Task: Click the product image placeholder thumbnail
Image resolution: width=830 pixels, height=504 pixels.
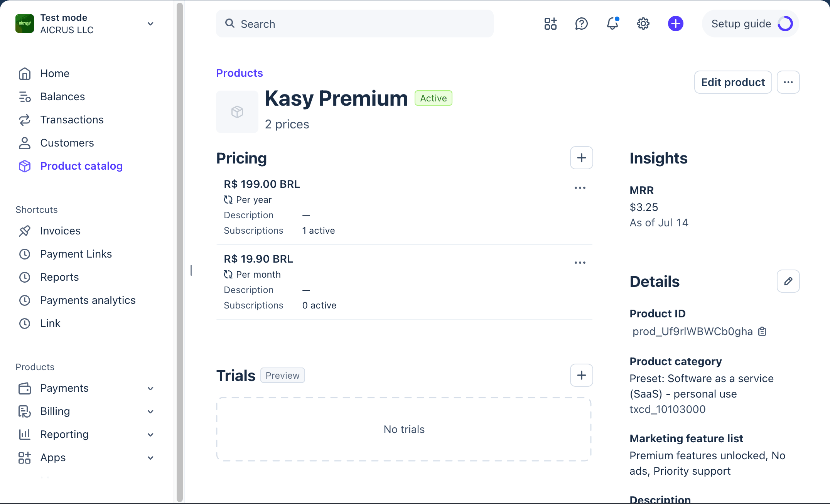Action: (x=237, y=112)
